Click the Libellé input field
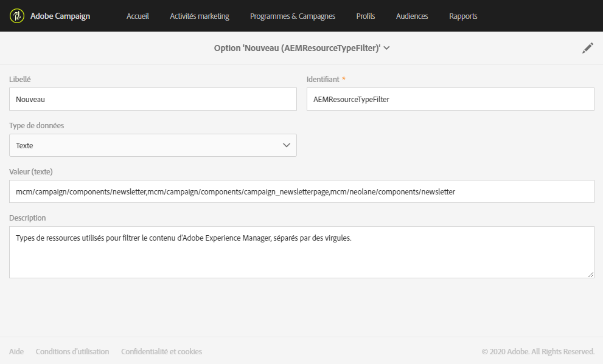Viewport: 603px width, 364px height. (153, 99)
